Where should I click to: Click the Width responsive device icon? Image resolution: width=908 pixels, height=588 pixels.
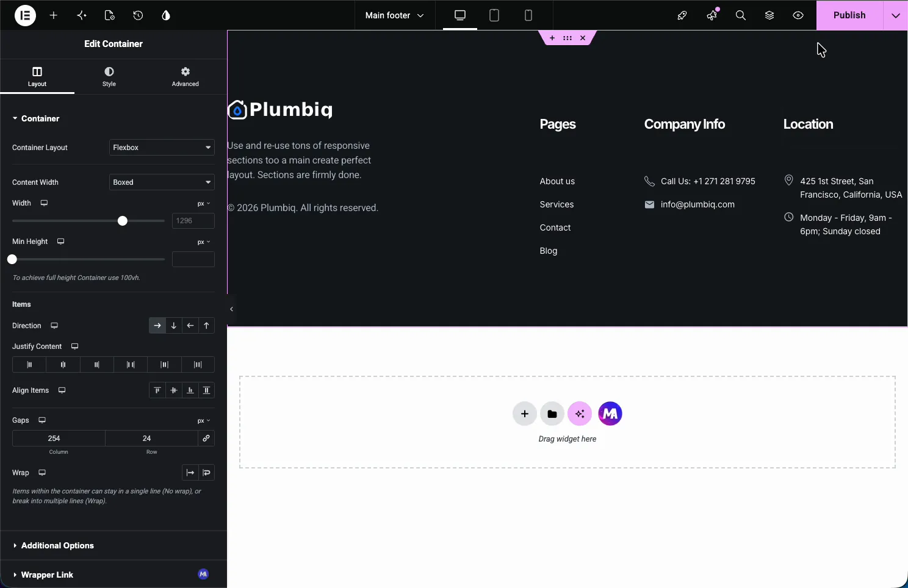pos(44,203)
